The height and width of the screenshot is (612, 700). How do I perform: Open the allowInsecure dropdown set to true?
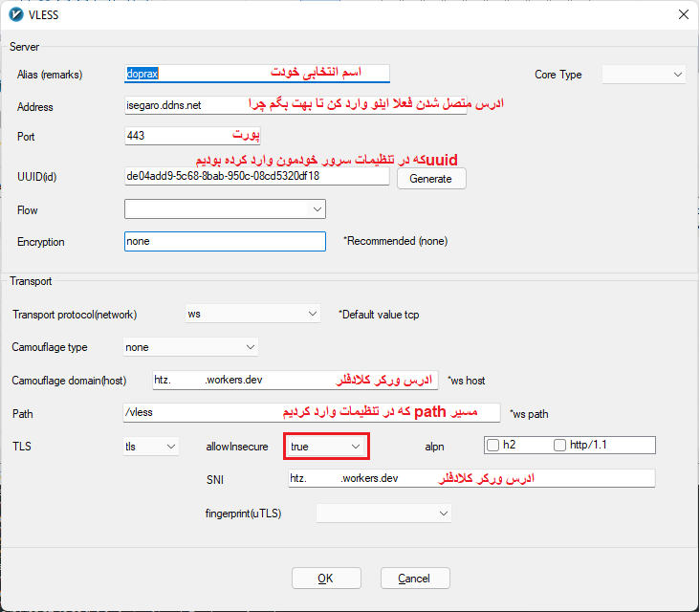pyautogui.click(x=326, y=447)
